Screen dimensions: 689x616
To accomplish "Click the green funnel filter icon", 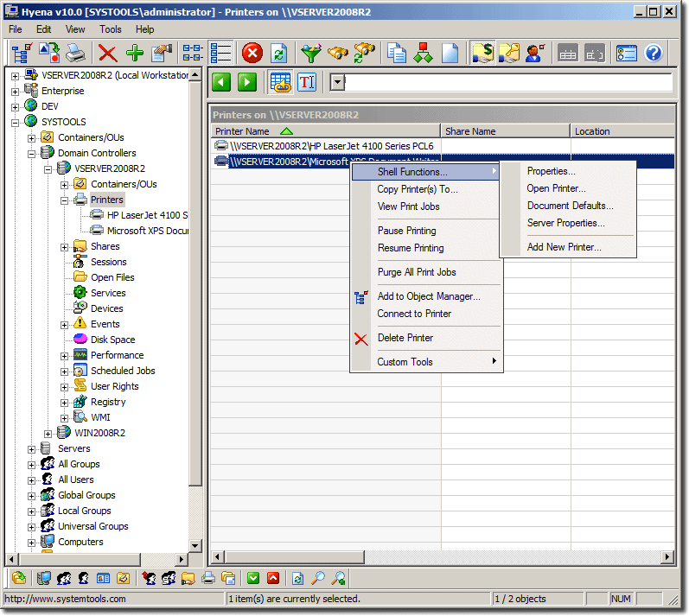I will 310,54.
